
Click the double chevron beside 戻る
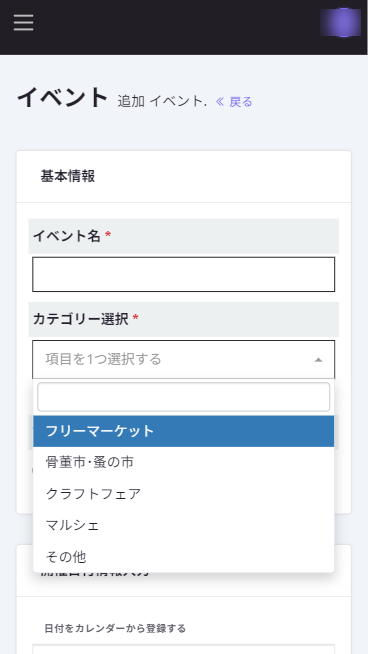coord(220,102)
